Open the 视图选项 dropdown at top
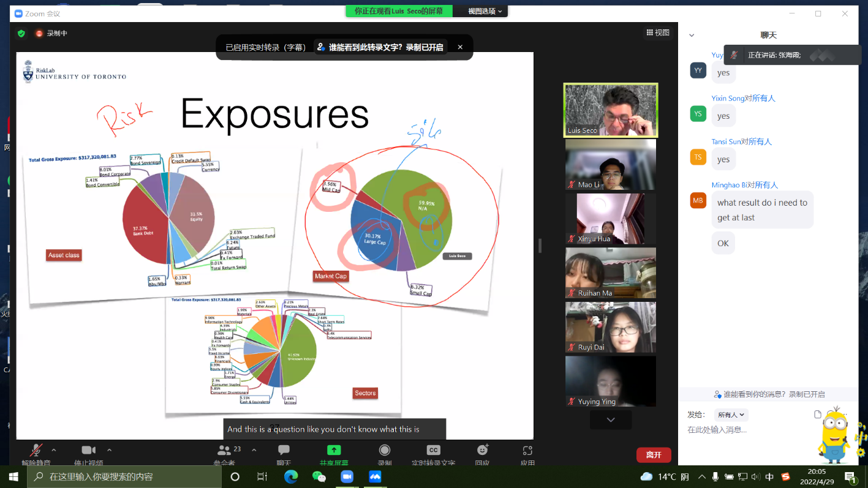Screen dimensions: 868x488 [485, 11]
